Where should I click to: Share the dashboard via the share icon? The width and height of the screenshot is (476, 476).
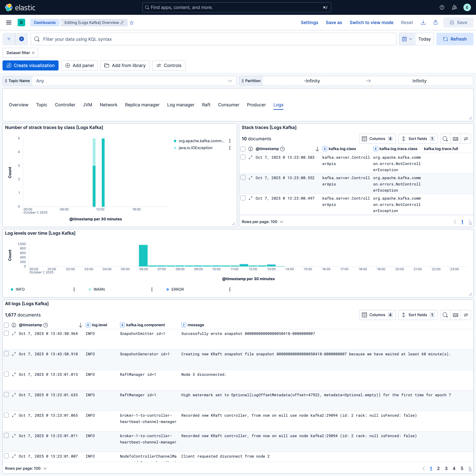tap(436, 22)
